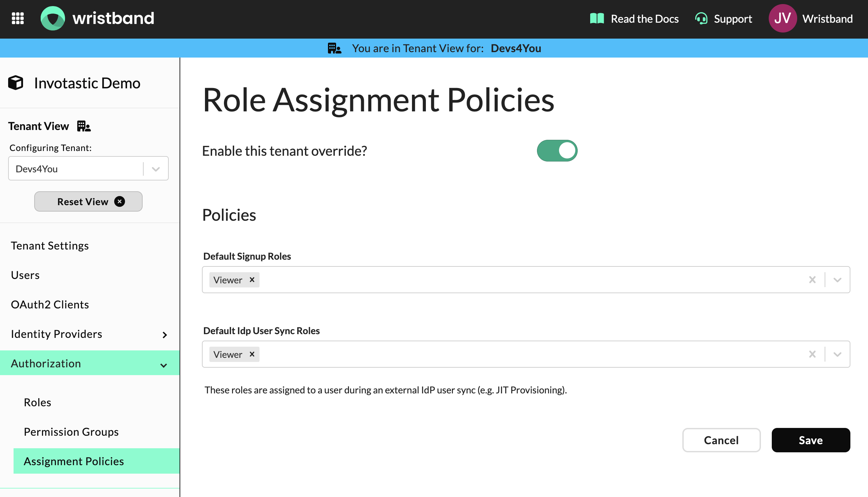This screenshot has height=497, width=868.
Task: Click the Read the Docs book icon
Action: point(597,18)
